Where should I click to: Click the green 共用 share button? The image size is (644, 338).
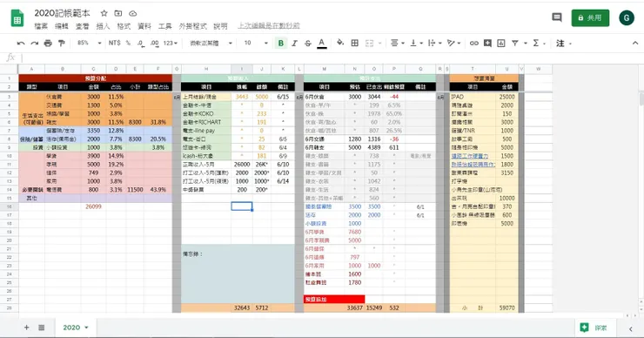[x=590, y=17]
